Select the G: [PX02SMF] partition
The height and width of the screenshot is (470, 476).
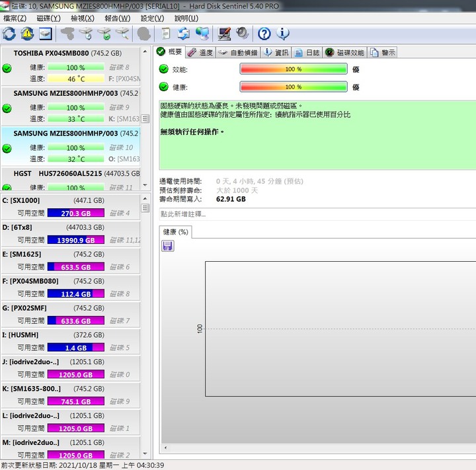coord(71,314)
